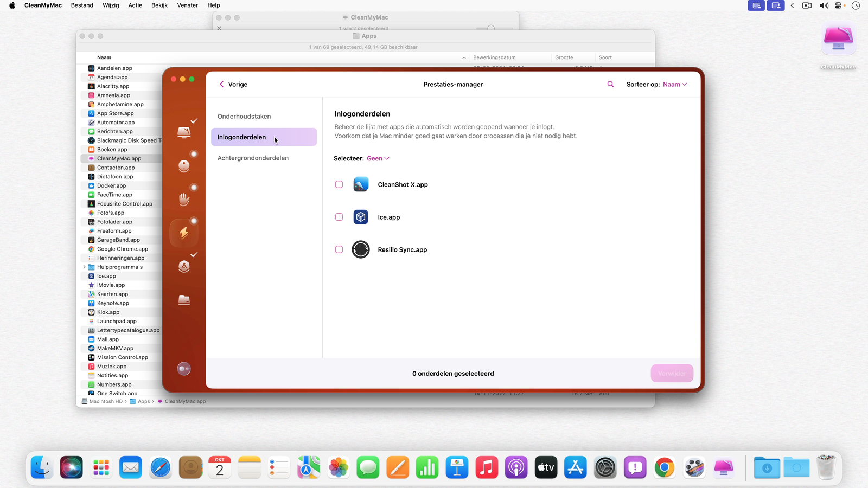Open the Protection hand icon in sidebar
This screenshot has height=488, width=868.
[184, 199]
